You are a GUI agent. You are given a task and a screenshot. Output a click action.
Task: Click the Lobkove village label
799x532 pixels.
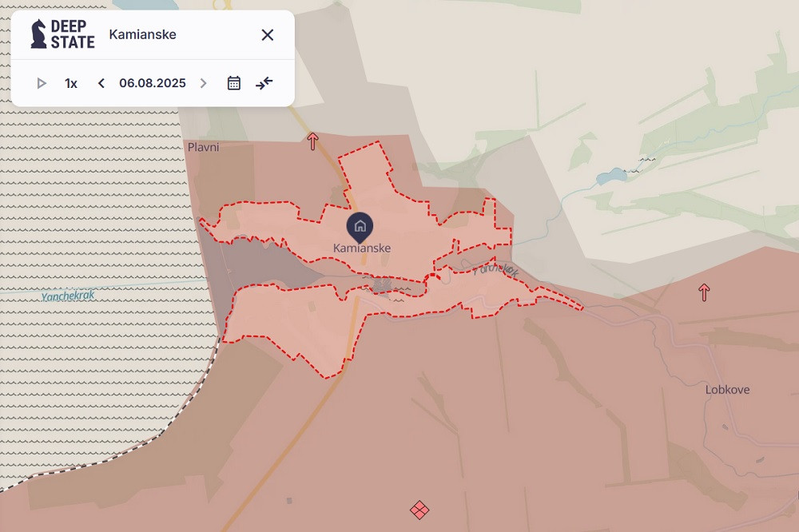(x=727, y=390)
